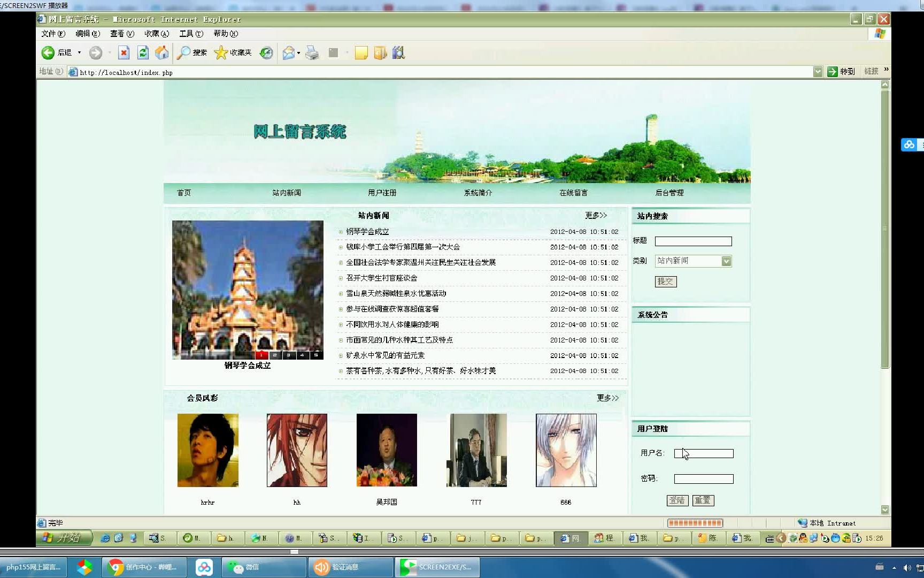Open 站内新闻 navigation tab
This screenshot has height=578, width=924.
point(287,193)
